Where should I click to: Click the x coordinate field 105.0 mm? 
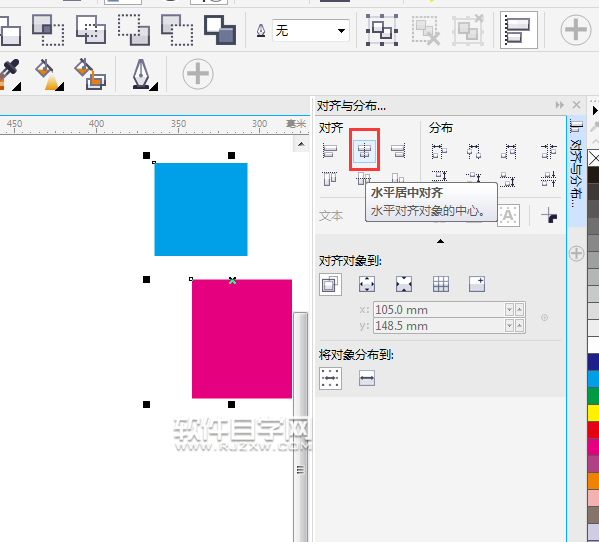point(439,309)
